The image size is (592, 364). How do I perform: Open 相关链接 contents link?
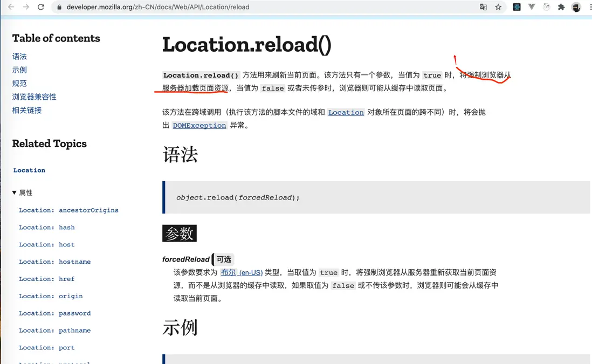(27, 110)
